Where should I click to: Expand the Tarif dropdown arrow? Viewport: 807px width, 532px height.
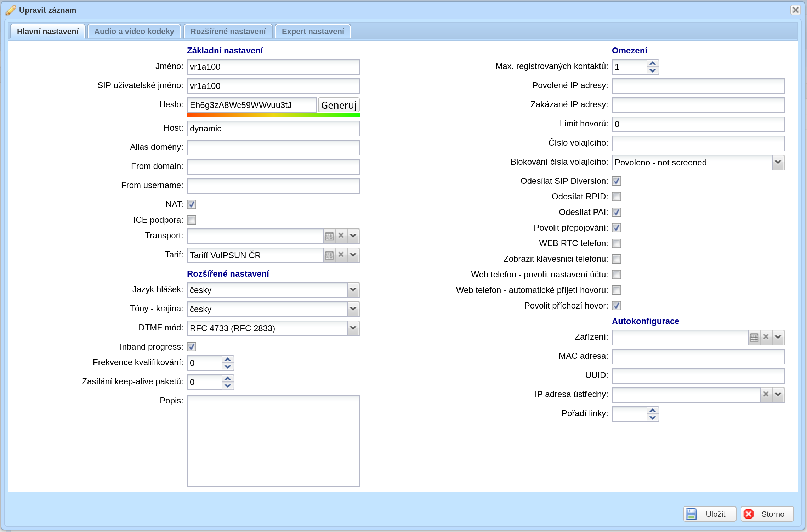coord(353,255)
